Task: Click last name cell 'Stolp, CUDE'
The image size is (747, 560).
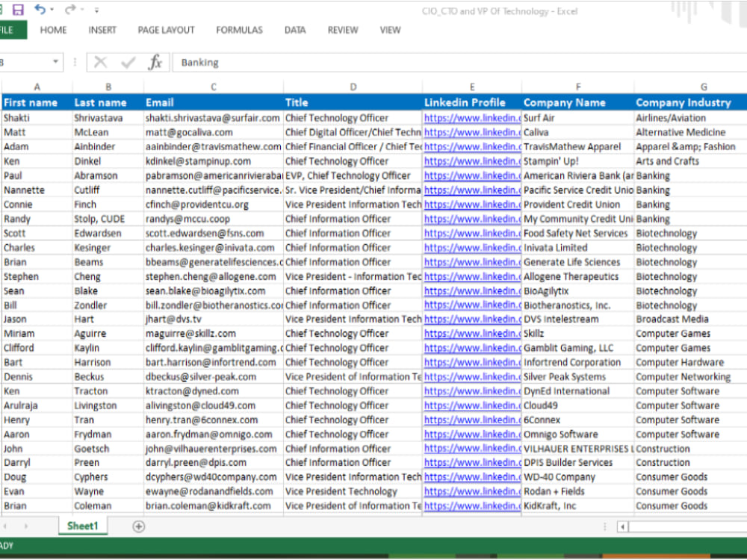Action: 108,219
